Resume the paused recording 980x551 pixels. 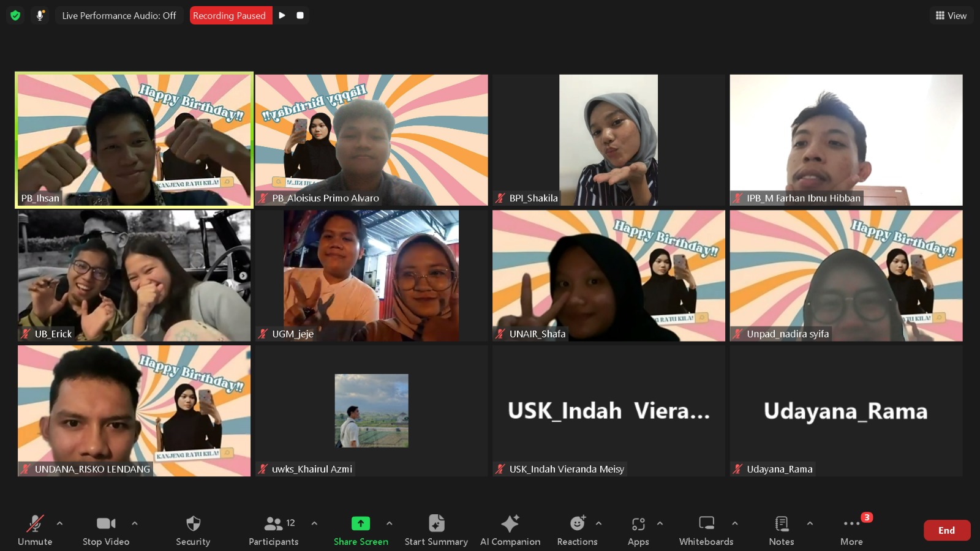tap(282, 15)
